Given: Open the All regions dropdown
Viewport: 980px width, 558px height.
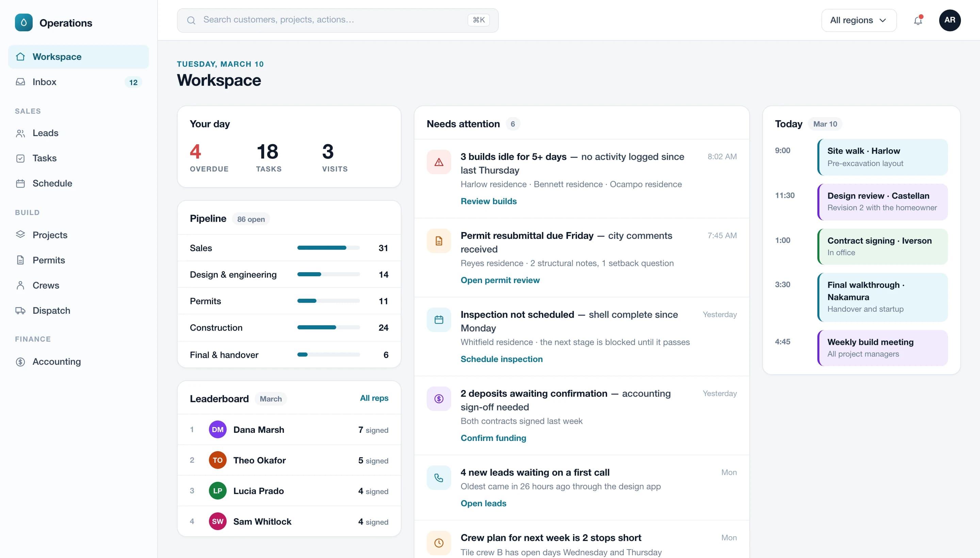Looking at the screenshot, I should (859, 20).
